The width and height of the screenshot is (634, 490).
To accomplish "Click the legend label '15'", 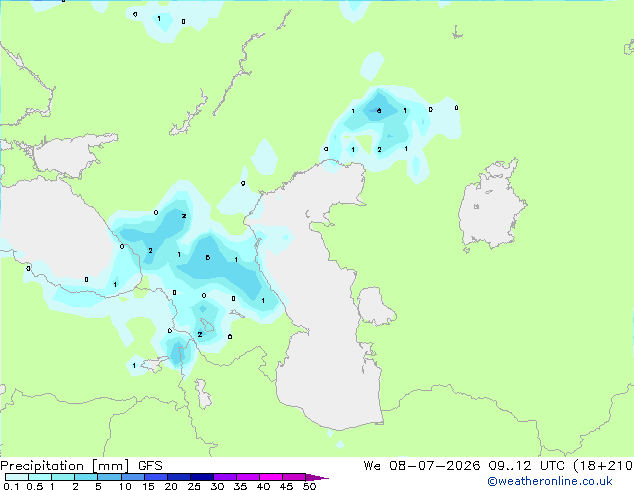I will [x=148, y=486].
